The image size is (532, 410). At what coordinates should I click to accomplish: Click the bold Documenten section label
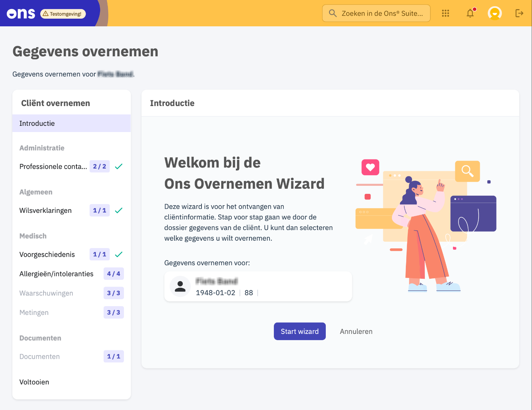tap(40, 338)
